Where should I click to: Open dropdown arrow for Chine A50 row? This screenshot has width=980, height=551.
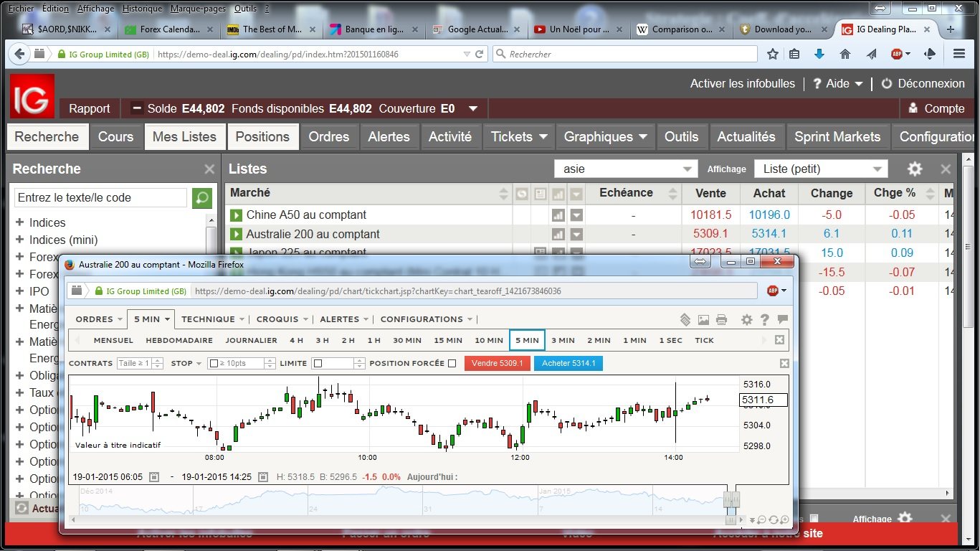coord(576,215)
